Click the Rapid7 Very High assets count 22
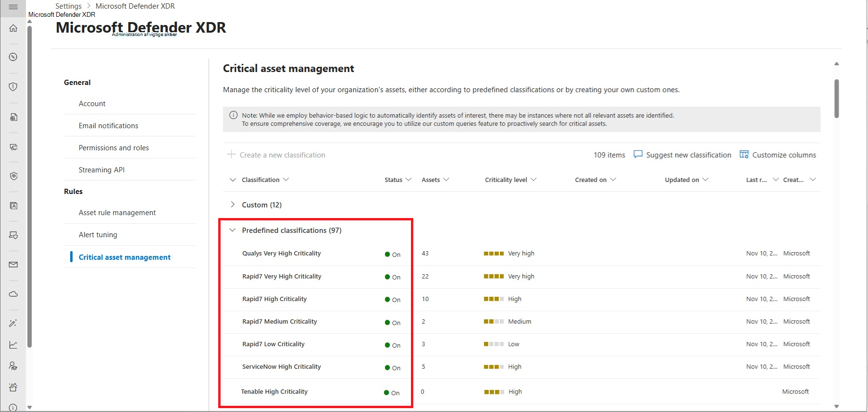Screen dimensions: 868x412 tap(425, 276)
